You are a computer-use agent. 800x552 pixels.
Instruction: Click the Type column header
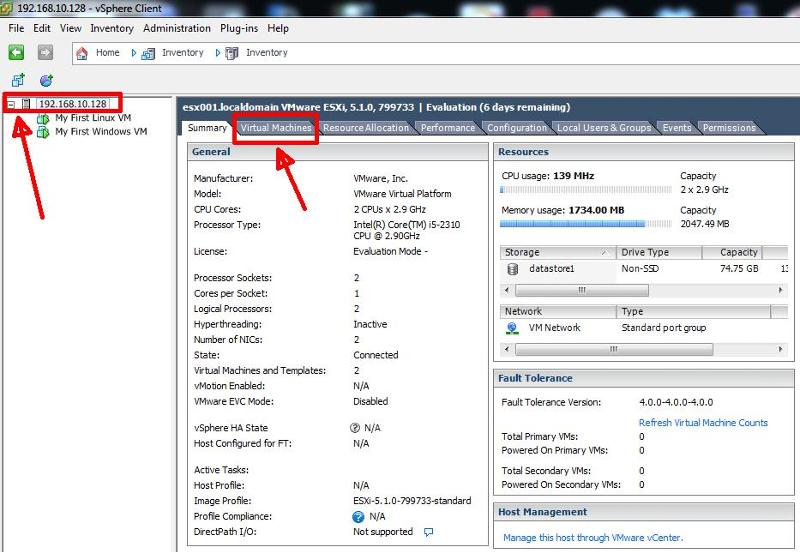[x=693, y=311]
